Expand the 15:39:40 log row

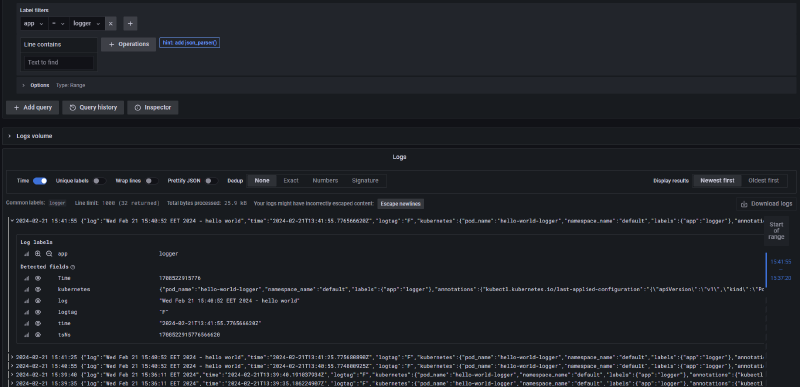tap(12, 374)
